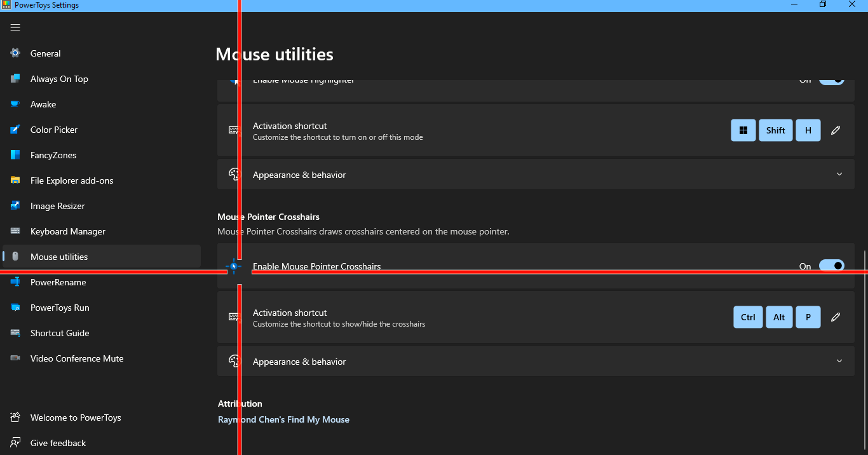868x455 pixels.
Task: Expand Appearance & behavior under Pointer Crosshairs
Action: [839, 361]
